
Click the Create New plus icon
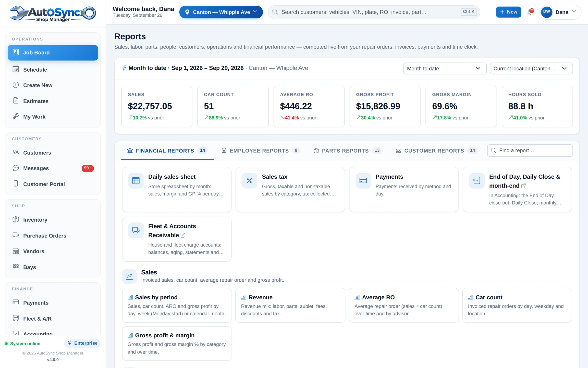tap(16, 85)
